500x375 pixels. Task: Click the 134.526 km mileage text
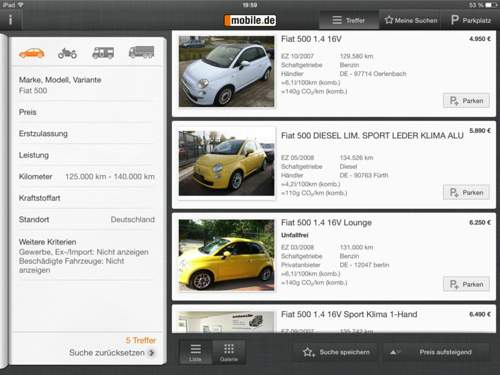[356, 158]
